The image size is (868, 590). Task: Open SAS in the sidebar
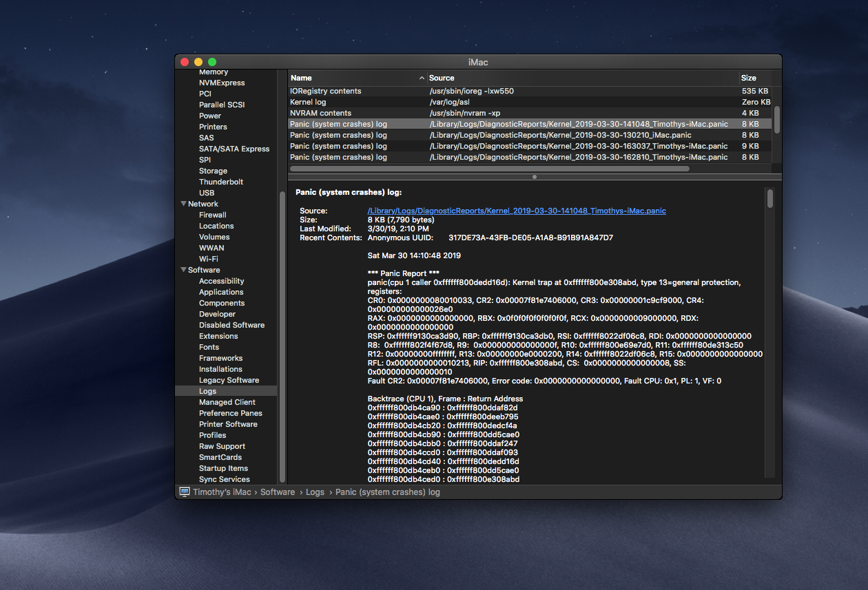click(207, 138)
